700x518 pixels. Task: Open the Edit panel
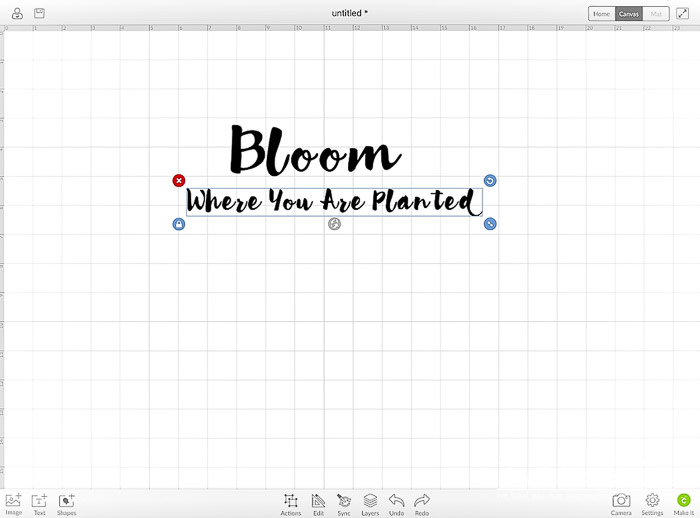pos(318,501)
